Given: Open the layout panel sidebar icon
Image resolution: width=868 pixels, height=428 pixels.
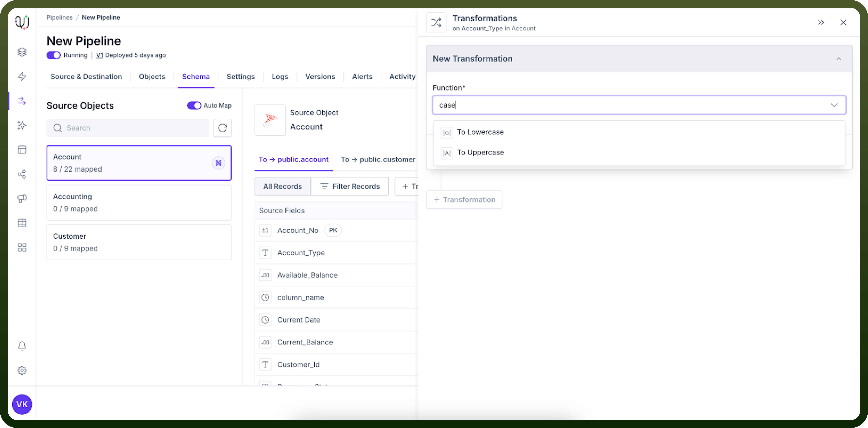Looking at the screenshot, I should pyautogui.click(x=22, y=150).
